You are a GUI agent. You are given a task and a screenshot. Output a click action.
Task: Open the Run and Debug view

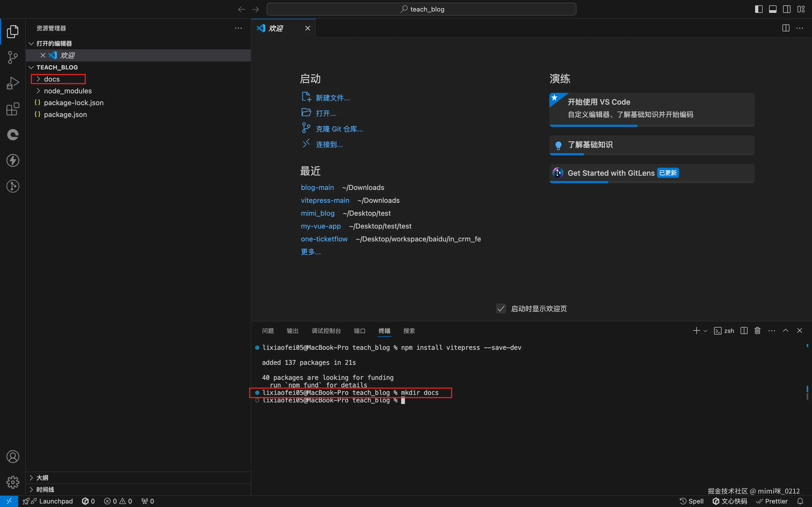tap(13, 83)
